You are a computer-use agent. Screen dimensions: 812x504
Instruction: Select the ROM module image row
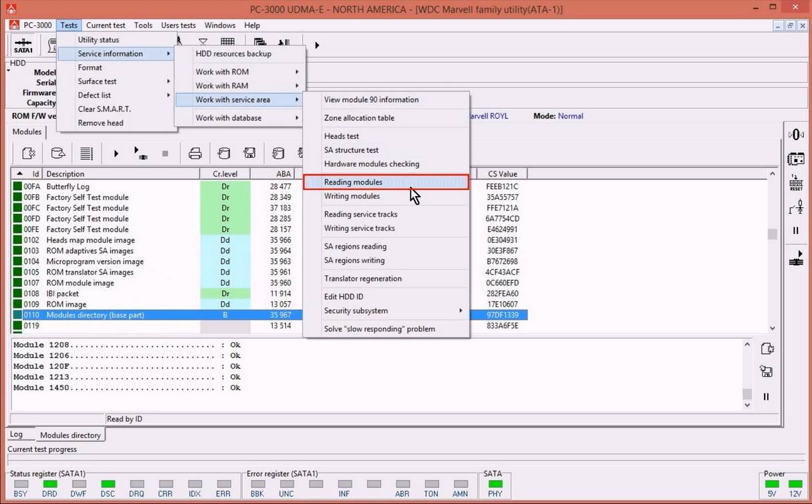80,283
